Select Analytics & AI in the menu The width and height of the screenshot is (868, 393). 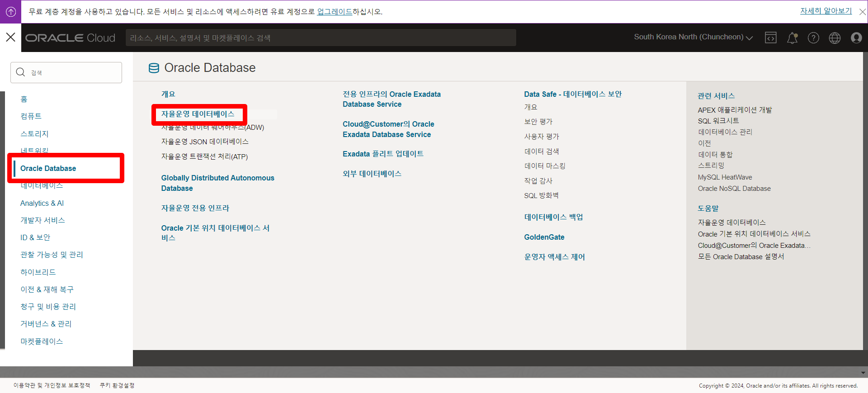click(x=42, y=203)
